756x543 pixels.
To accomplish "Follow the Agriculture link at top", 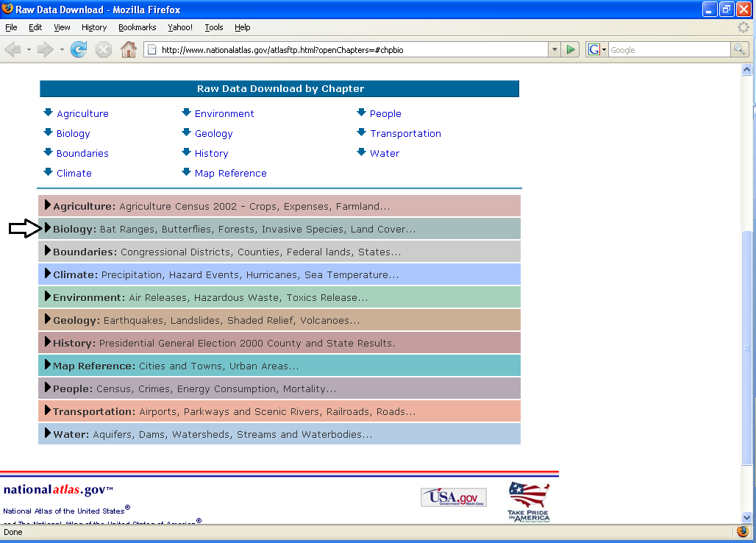I will (82, 114).
